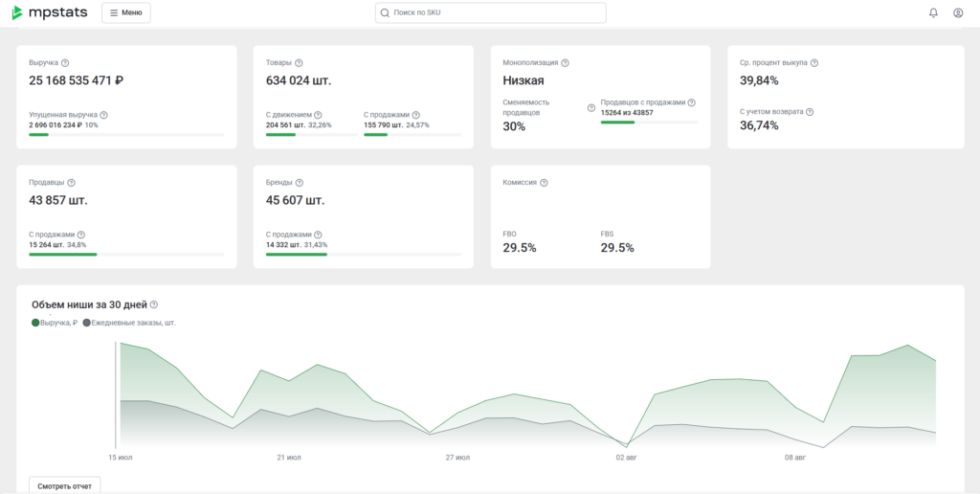This screenshot has width=980, height=494.
Task: Click help icon next to Продавцы
Action: tap(71, 182)
